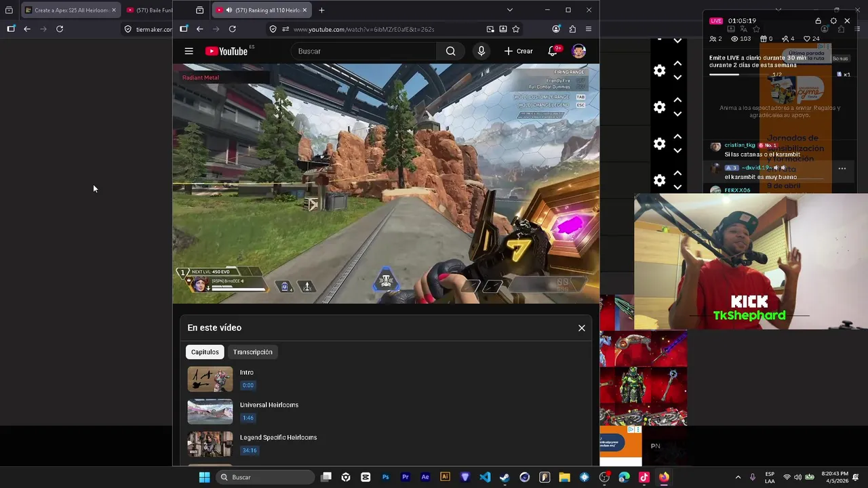
Task: Click the Crear button
Action: tap(519, 51)
